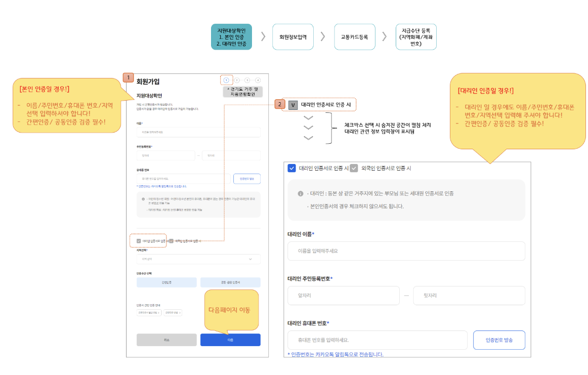Expand the 간편인증 방법 disclosure link
This screenshot has height=375, width=588.
point(173,313)
